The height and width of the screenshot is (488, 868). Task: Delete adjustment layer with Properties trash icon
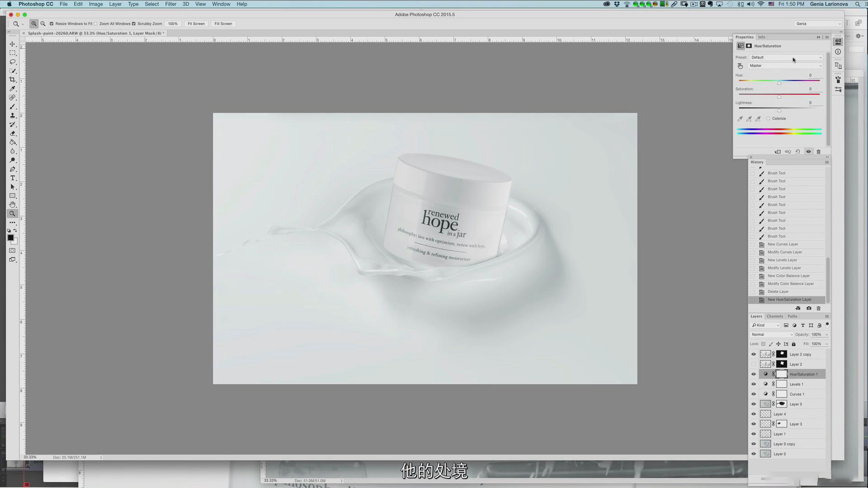tap(818, 152)
